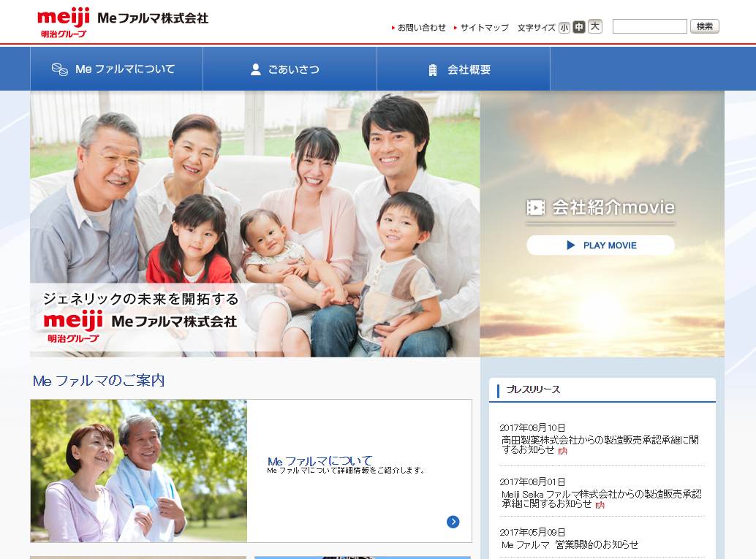
Task: Set text size to medium (中)
Action: click(578, 27)
